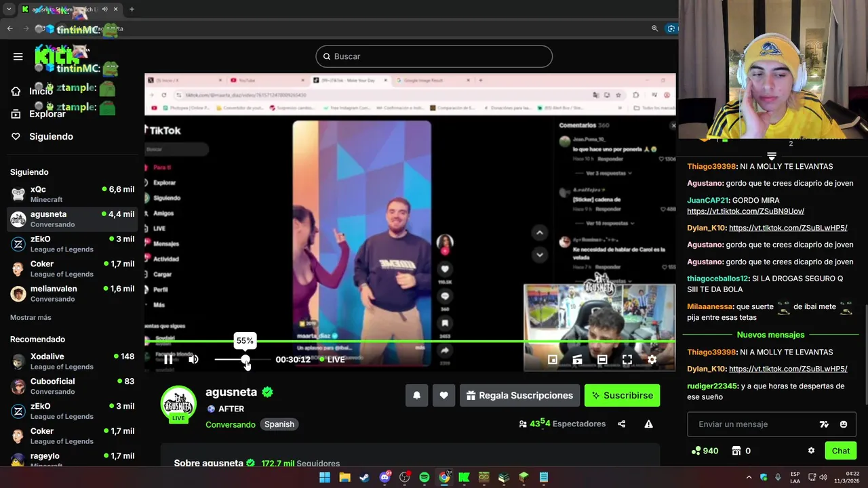This screenshot has width=868, height=488.
Task: Enable picture-in-picture mini player
Action: [553, 360]
